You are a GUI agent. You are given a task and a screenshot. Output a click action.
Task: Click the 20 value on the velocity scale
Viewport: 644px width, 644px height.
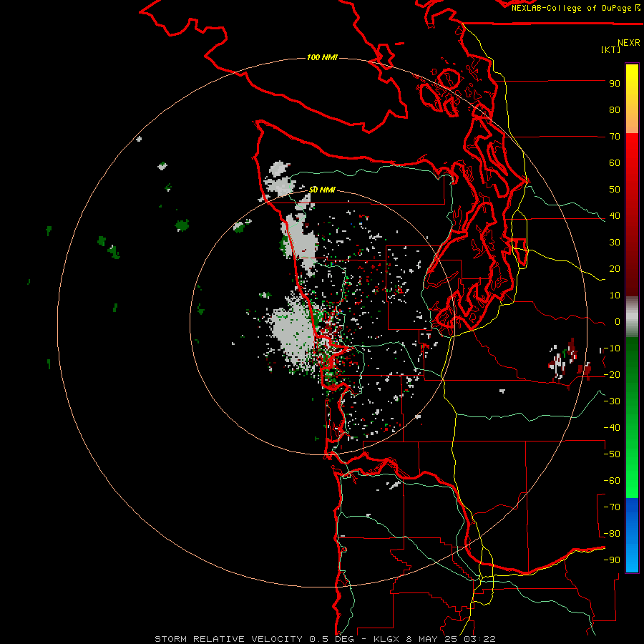click(615, 269)
